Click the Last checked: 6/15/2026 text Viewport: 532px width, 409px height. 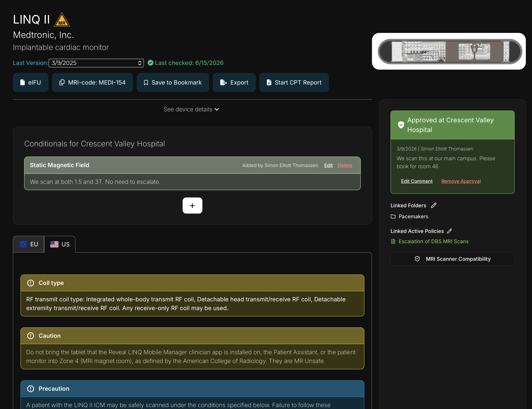189,63
